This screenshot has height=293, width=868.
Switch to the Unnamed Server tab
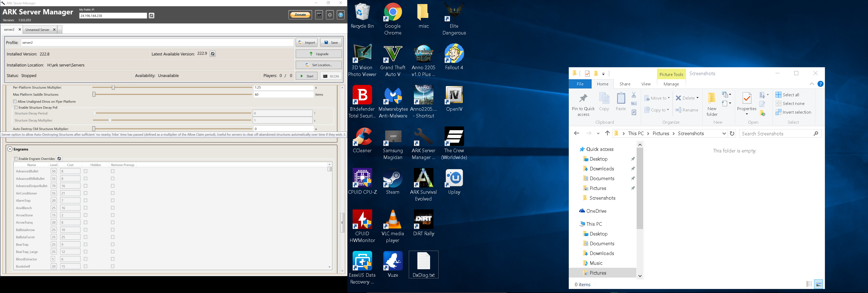coord(37,30)
